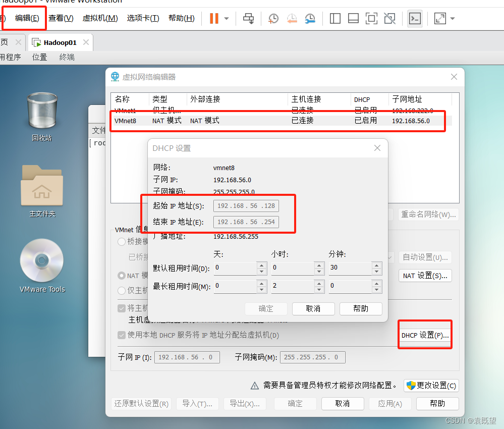Open the 查看(V) menu
Image resolution: width=504 pixels, height=429 pixels.
pos(61,18)
